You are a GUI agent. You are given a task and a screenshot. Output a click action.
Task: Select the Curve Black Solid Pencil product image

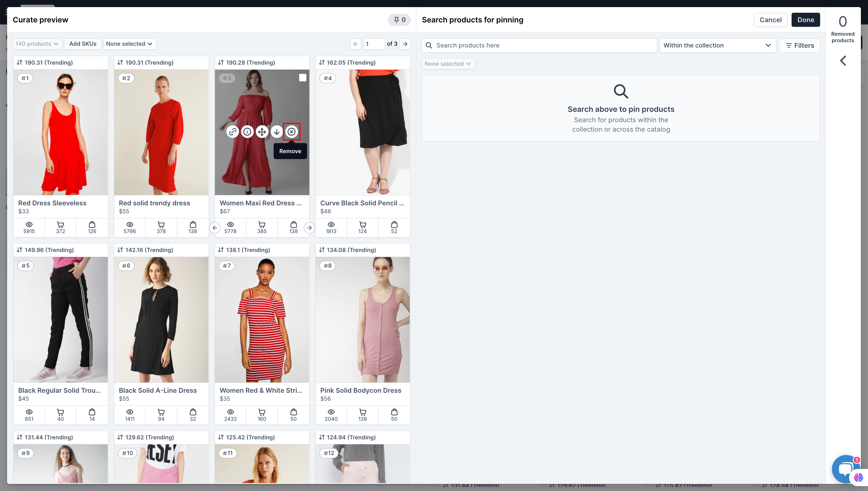(x=363, y=132)
